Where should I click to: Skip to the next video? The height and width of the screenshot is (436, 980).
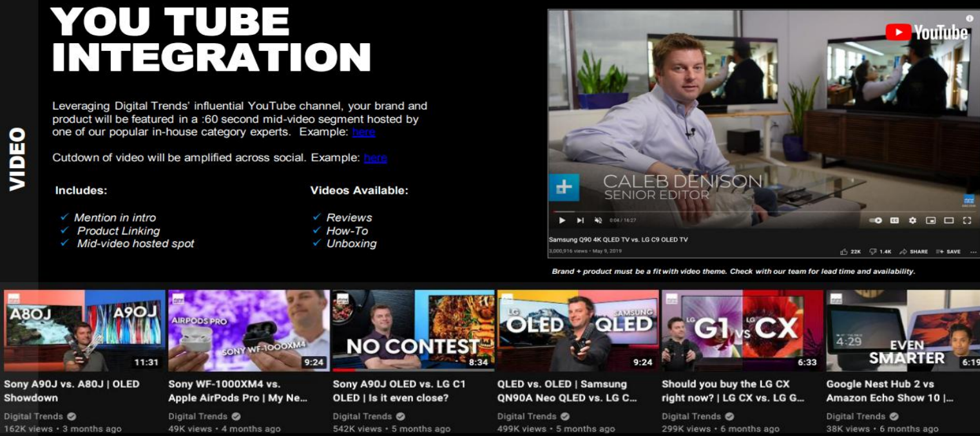tap(580, 220)
